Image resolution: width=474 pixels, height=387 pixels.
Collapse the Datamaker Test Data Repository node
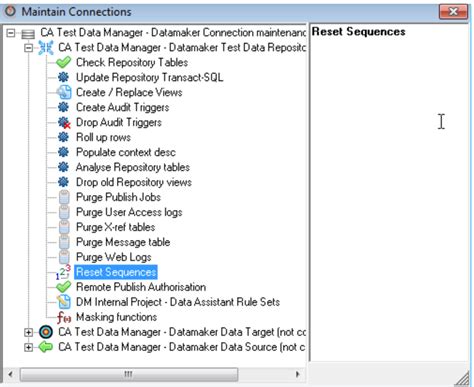pos(29,48)
